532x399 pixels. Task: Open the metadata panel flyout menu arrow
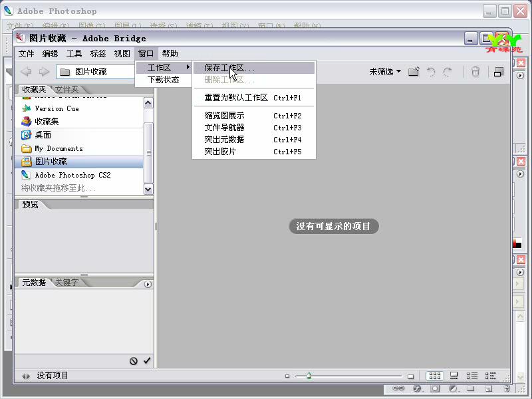[148, 285]
